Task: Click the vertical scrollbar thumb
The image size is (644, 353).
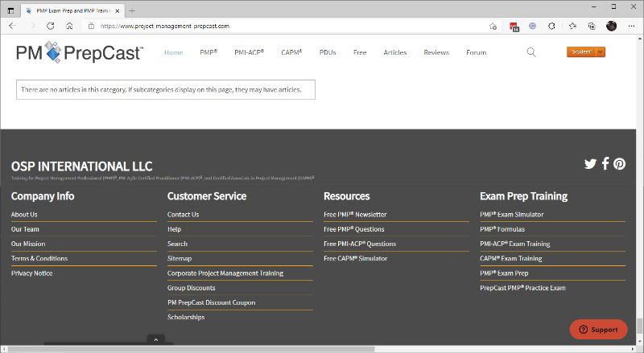Action: coord(639,326)
